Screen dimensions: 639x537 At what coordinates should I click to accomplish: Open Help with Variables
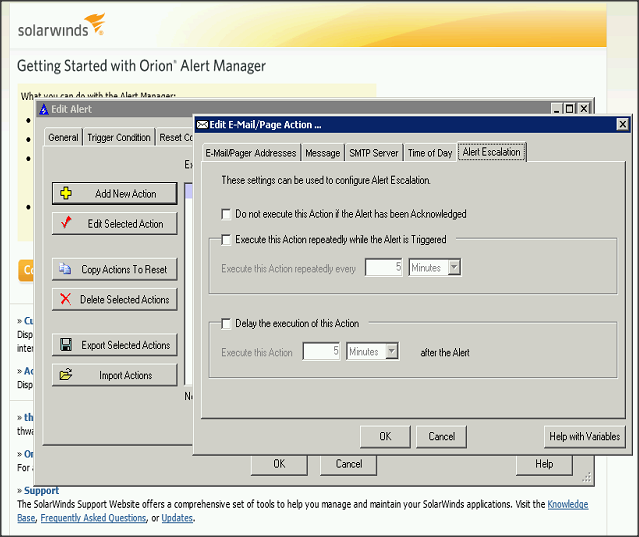[x=584, y=436]
